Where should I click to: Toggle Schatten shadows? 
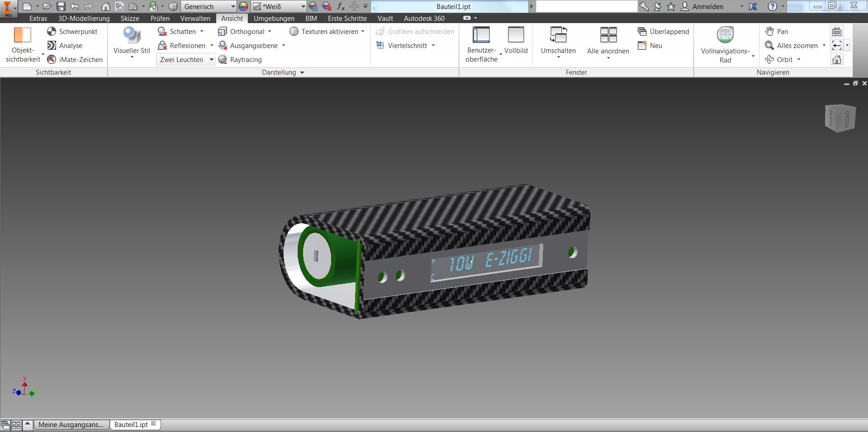pyautogui.click(x=176, y=31)
